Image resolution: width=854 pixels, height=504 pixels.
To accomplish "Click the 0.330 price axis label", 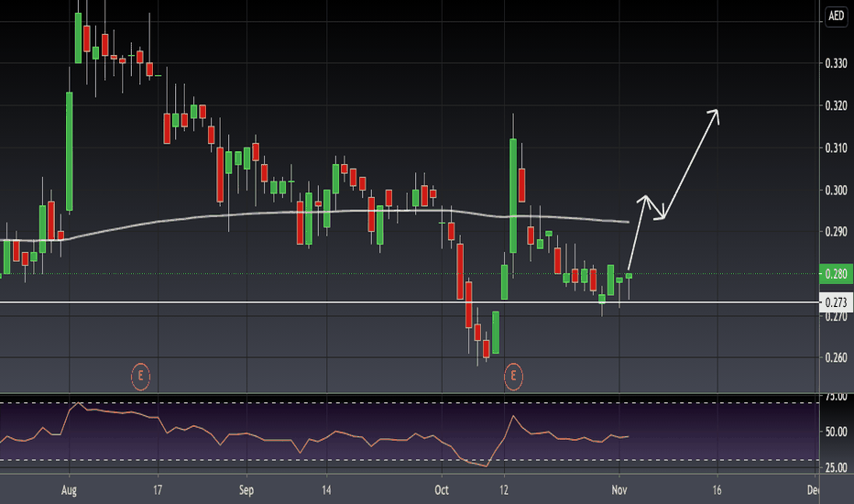I will pyautogui.click(x=836, y=64).
